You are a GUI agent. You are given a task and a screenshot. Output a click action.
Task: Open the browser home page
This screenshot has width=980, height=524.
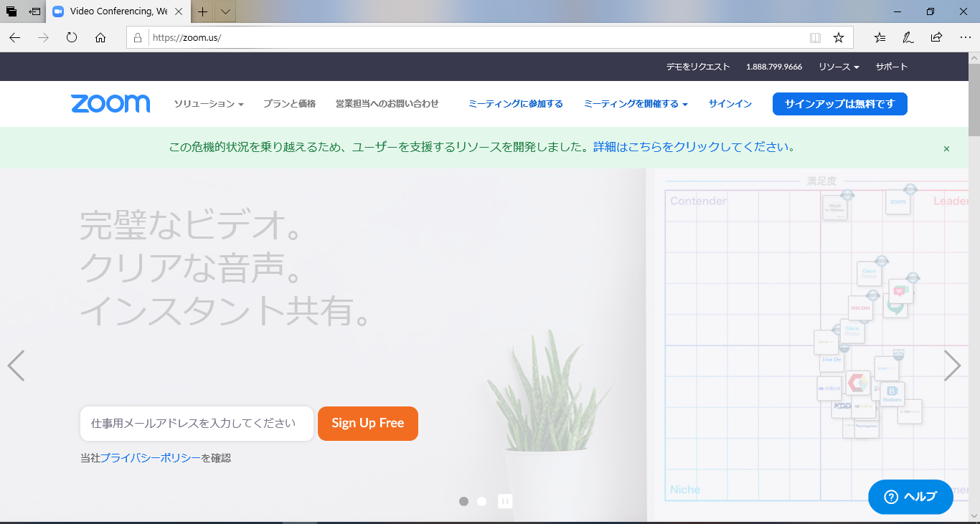[100, 37]
